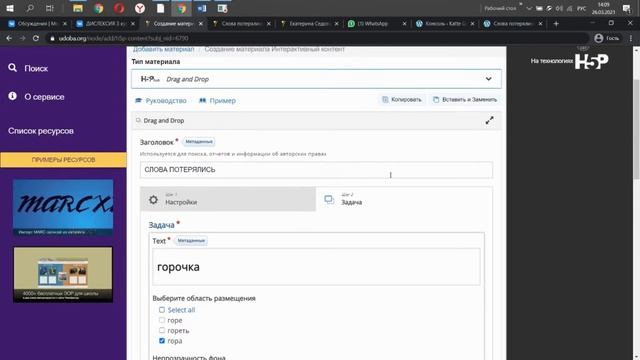Open Task View on the taskbar
This screenshot has height=360, width=640.
pos(50,8)
